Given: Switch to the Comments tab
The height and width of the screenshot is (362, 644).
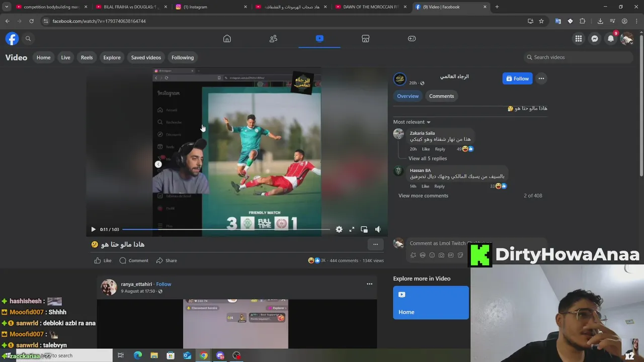Looking at the screenshot, I should pyautogui.click(x=441, y=96).
